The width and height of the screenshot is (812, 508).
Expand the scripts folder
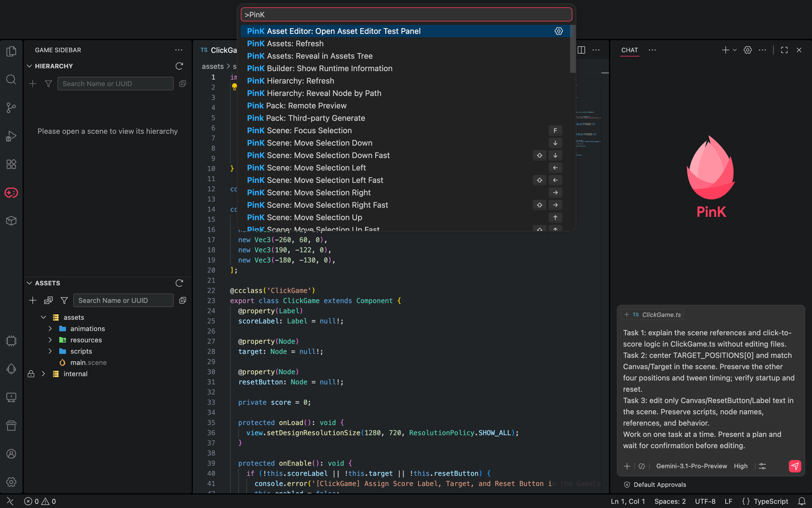(50, 351)
